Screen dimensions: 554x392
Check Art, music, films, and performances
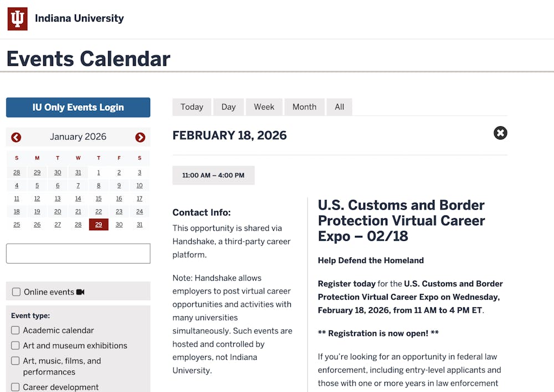click(16, 361)
